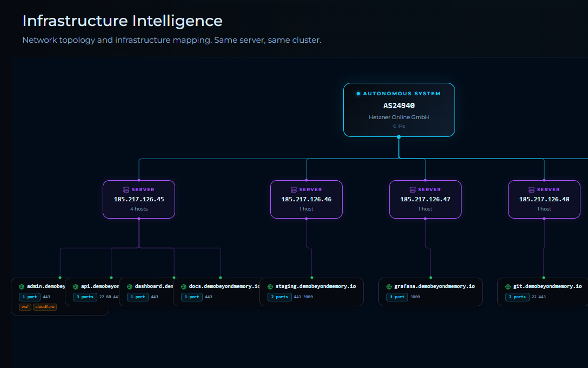Click the globe icon on the docs host card

[x=184, y=286]
